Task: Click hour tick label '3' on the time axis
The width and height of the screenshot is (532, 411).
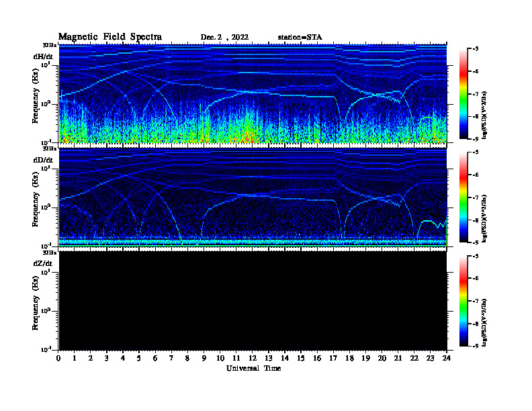Action: click(x=107, y=359)
